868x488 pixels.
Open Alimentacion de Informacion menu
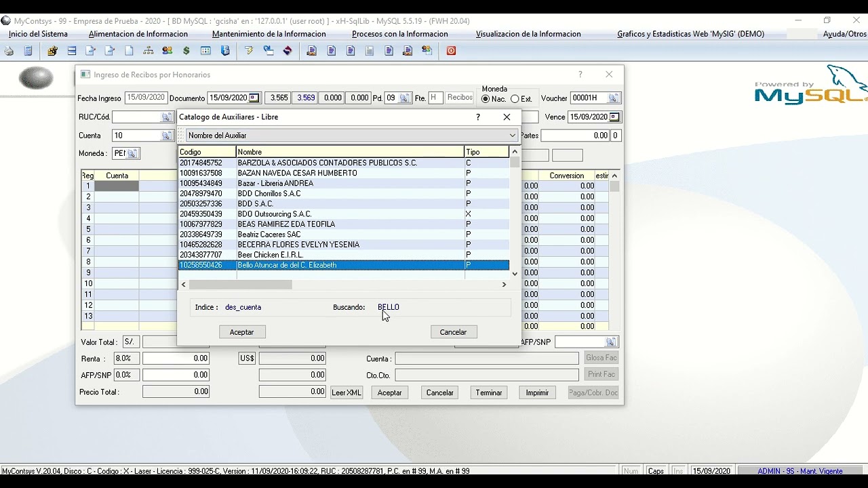(x=138, y=34)
